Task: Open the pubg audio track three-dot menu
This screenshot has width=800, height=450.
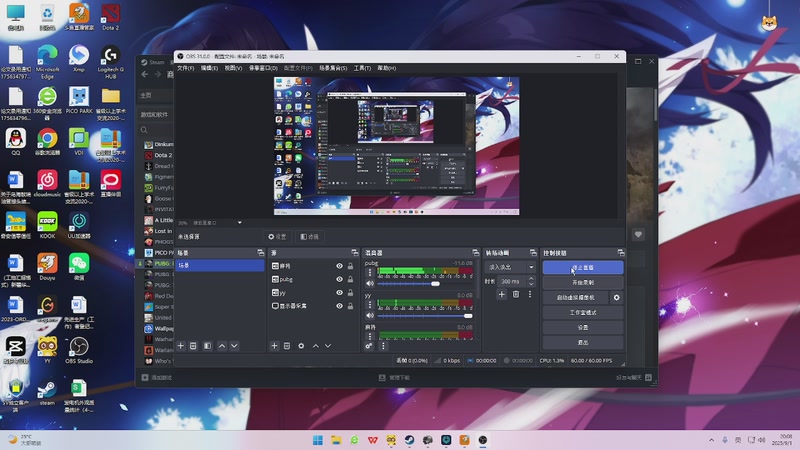Action: 369,271
